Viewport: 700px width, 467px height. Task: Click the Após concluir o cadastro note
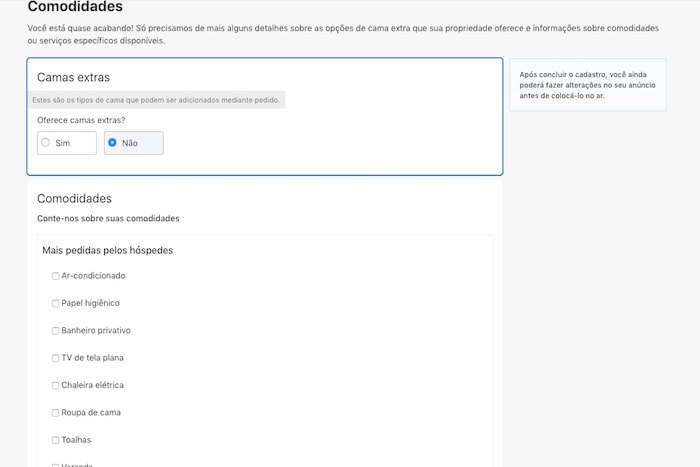[588, 85]
